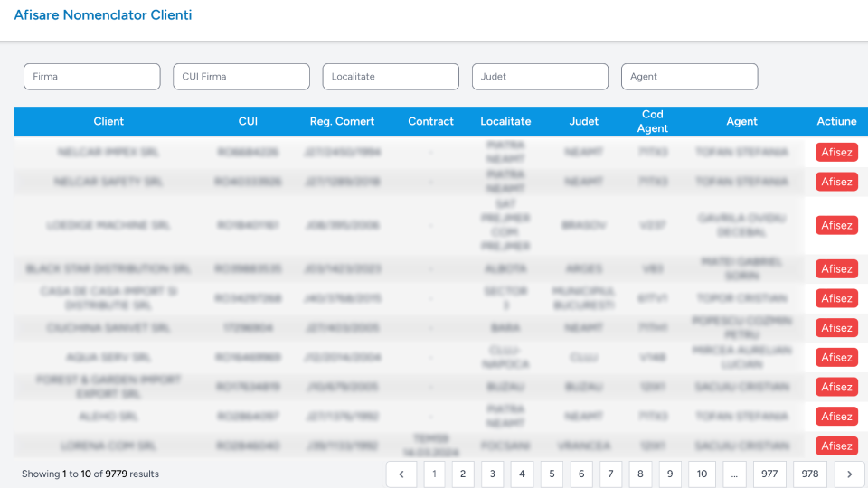This screenshot has width=868, height=488.
Task: Click the Firma filter field
Action: 91,77
